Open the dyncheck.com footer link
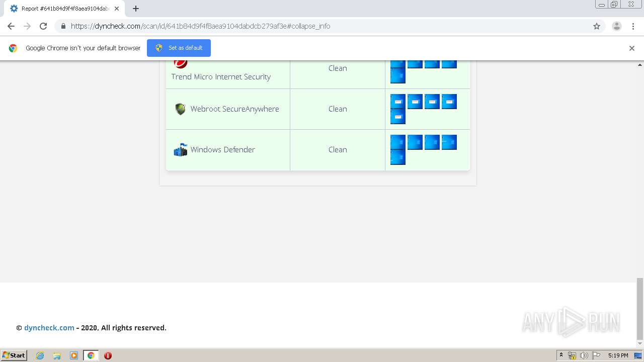644x362 pixels. pos(49,328)
